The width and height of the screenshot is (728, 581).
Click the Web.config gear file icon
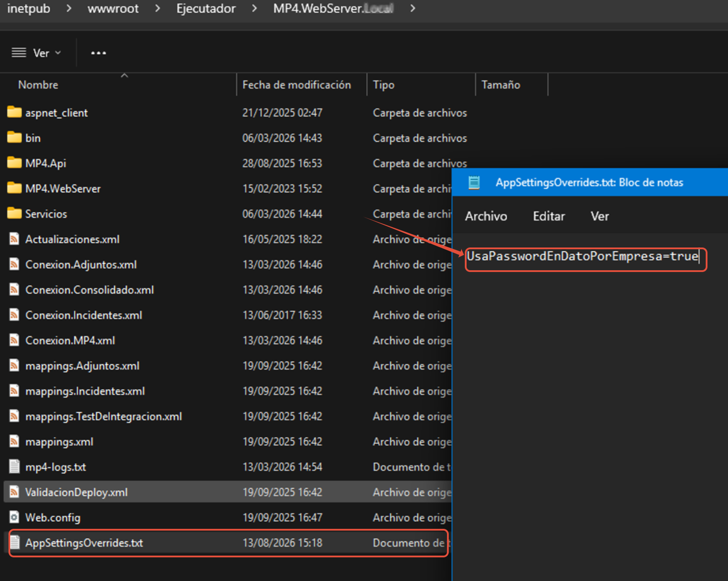pyautogui.click(x=14, y=517)
